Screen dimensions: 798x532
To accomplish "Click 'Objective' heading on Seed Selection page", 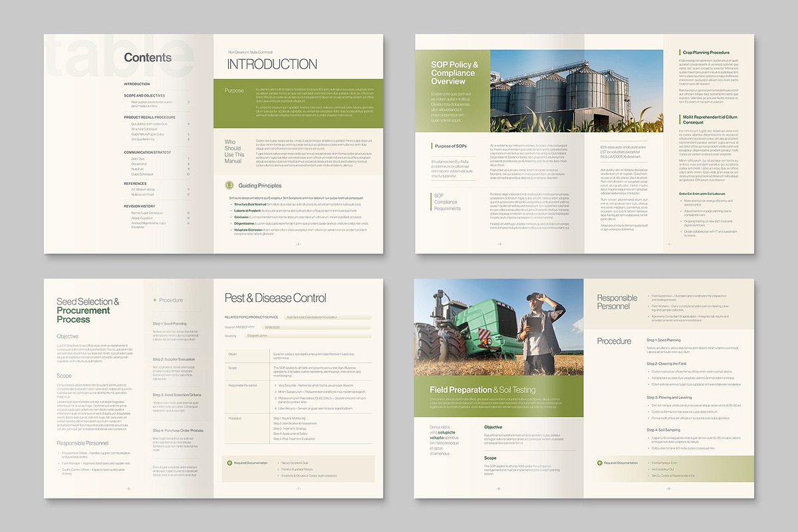I will (x=67, y=336).
